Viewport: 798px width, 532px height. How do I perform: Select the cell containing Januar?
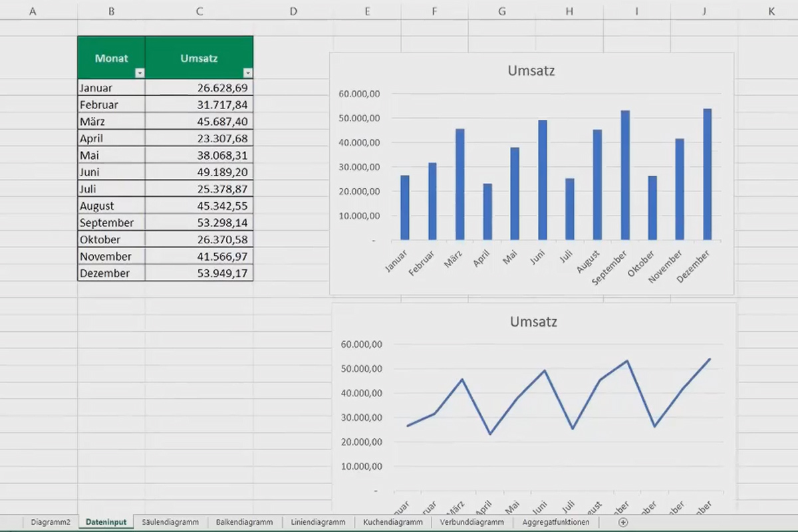click(96, 87)
